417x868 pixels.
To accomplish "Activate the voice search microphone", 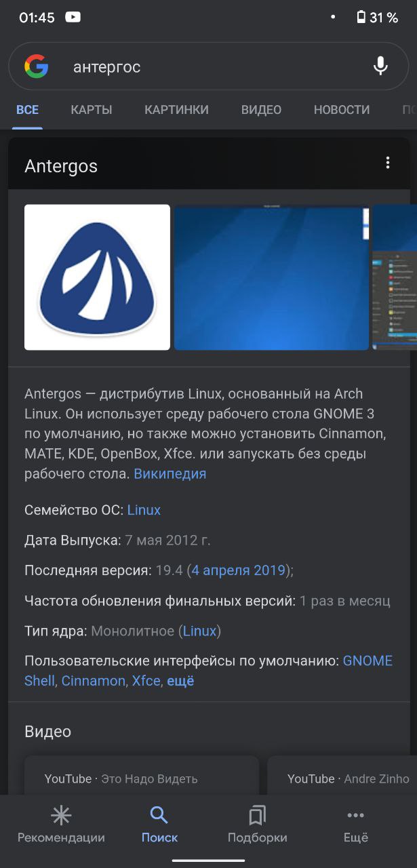I will click(381, 66).
